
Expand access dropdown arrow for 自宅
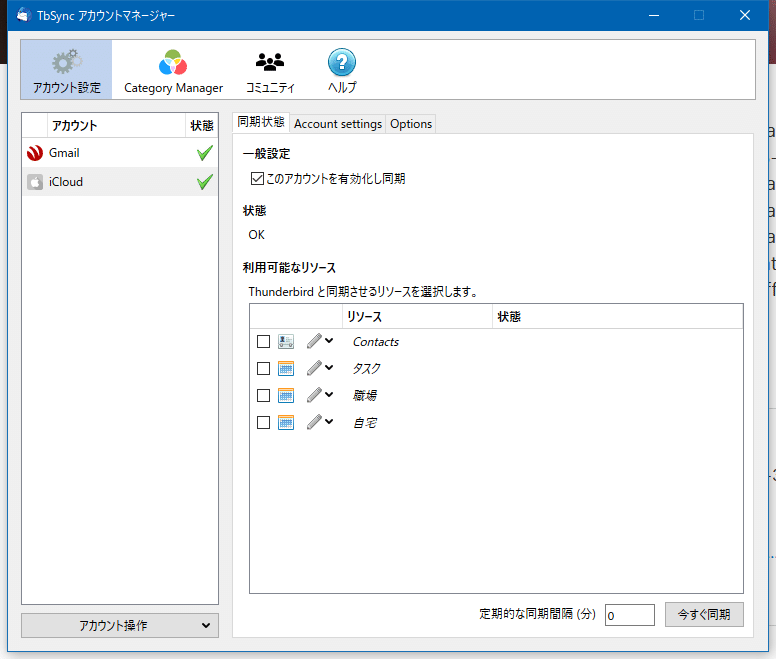(x=329, y=422)
